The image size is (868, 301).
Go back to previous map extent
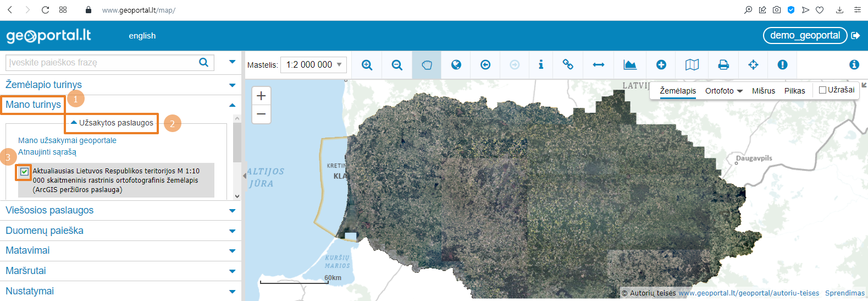pyautogui.click(x=485, y=65)
